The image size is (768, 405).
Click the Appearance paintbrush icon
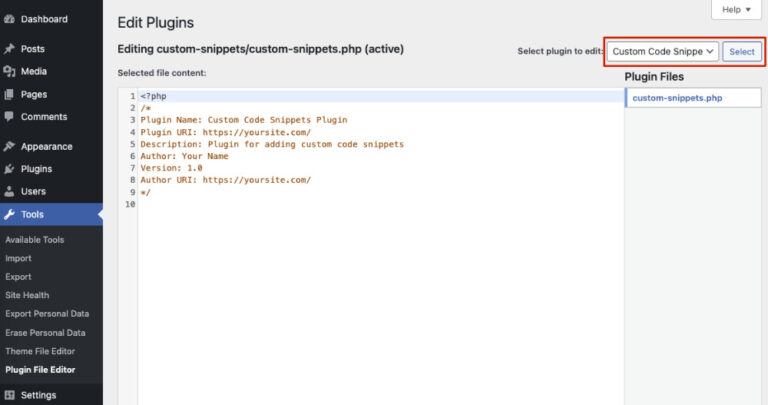(9, 146)
